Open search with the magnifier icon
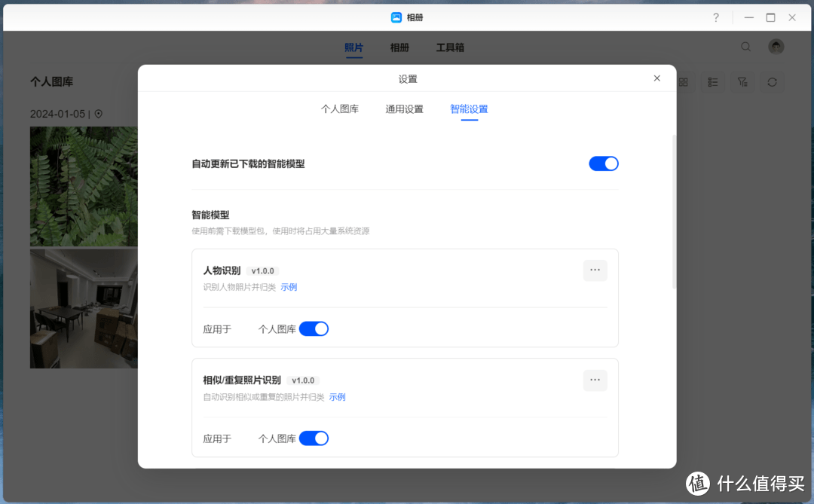814x504 pixels. (x=745, y=47)
